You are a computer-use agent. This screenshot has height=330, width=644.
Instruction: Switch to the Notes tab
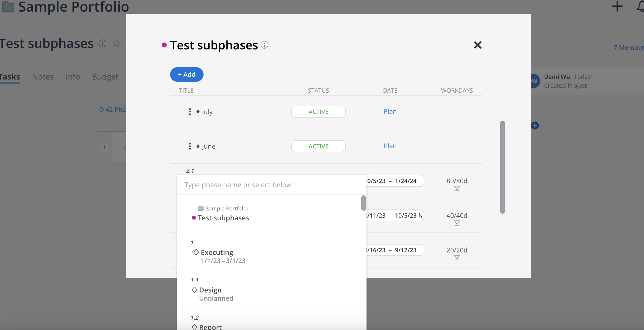43,77
